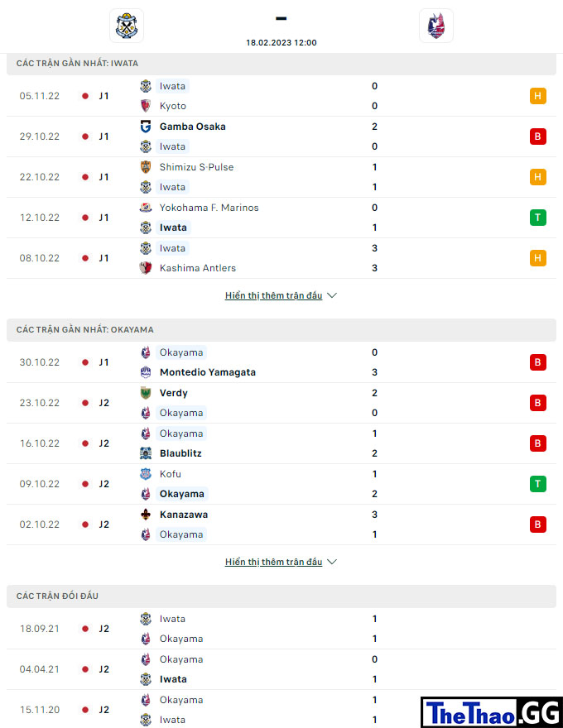Click the Kashima Antlers team crest
The height and width of the screenshot is (728, 563).
tap(146, 268)
